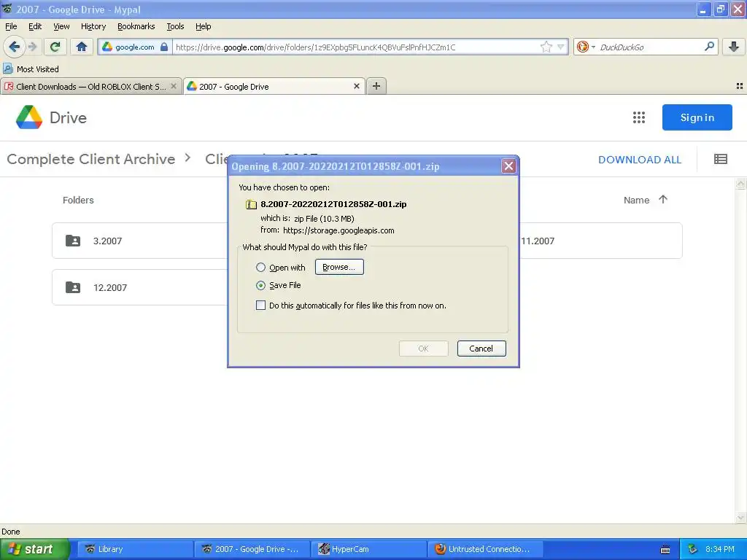This screenshot has width=747, height=560.
Task: Open the Downloads arrow toolbar button
Action: (x=734, y=47)
